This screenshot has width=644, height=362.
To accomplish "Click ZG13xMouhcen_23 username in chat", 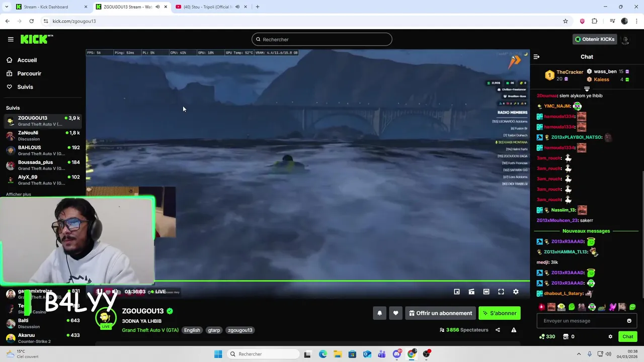I will coord(557,220).
